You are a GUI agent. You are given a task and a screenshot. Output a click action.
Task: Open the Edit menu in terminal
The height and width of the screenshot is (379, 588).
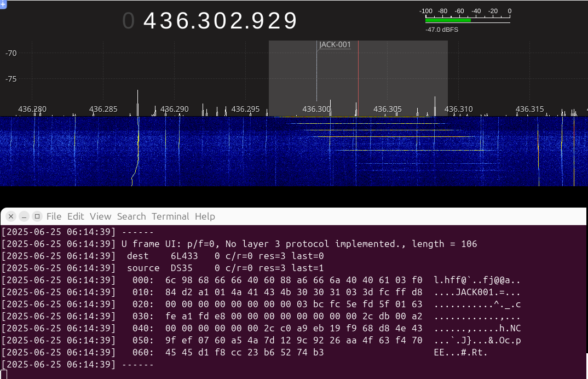[x=76, y=216]
